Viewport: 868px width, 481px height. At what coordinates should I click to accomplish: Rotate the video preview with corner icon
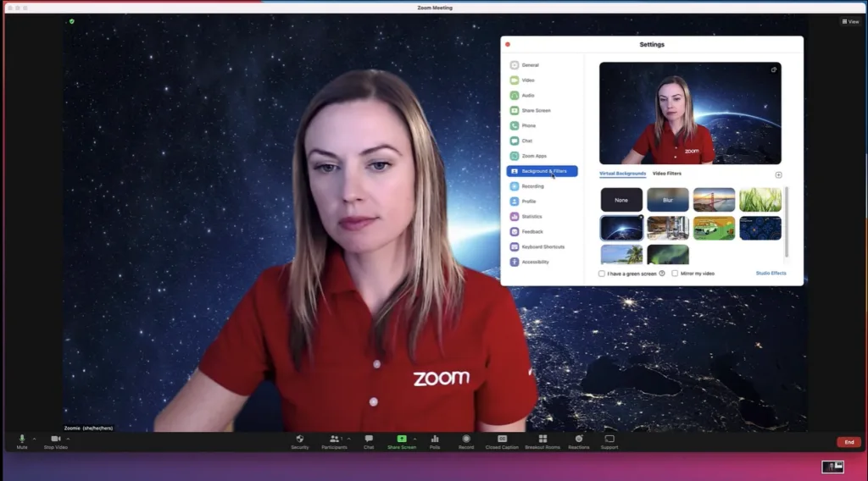coord(773,69)
